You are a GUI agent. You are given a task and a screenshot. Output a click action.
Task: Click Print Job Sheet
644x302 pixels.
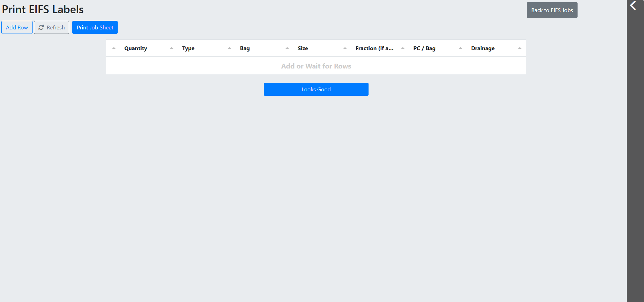point(95,27)
